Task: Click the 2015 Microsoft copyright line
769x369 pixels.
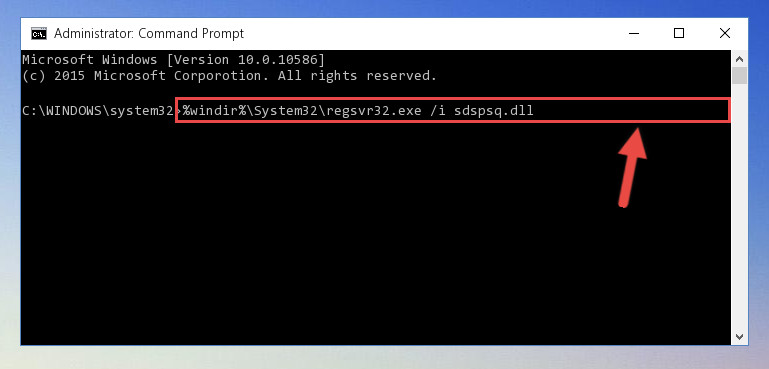Action: coord(229,76)
